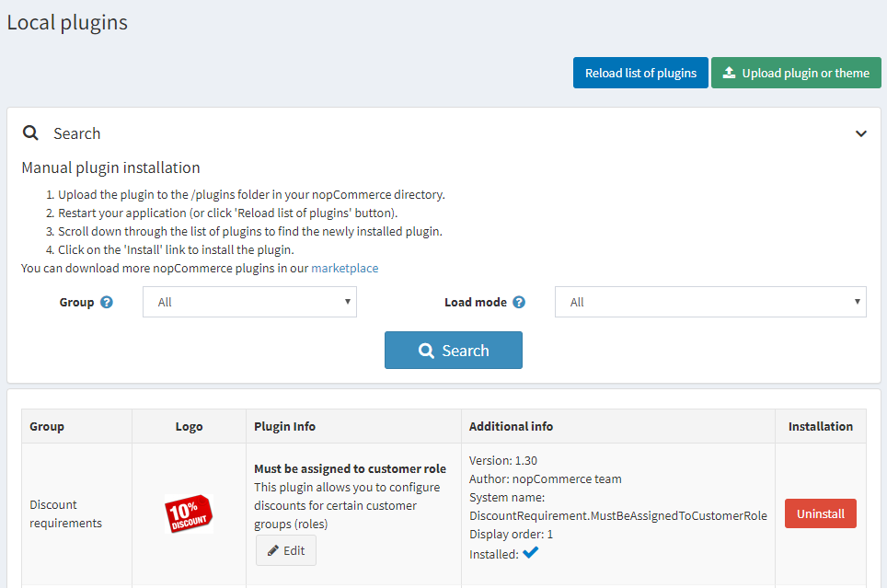Image resolution: width=887 pixels, height=588 pixels.
Task: Uninstall the customer role discount plugin
Action: pyautogui.click(x=820, y=513)
